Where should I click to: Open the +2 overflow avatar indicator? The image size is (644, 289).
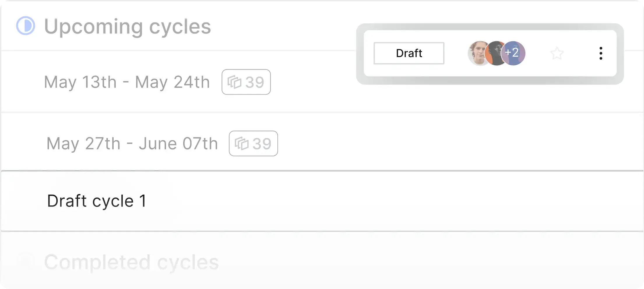click(513, 53)
